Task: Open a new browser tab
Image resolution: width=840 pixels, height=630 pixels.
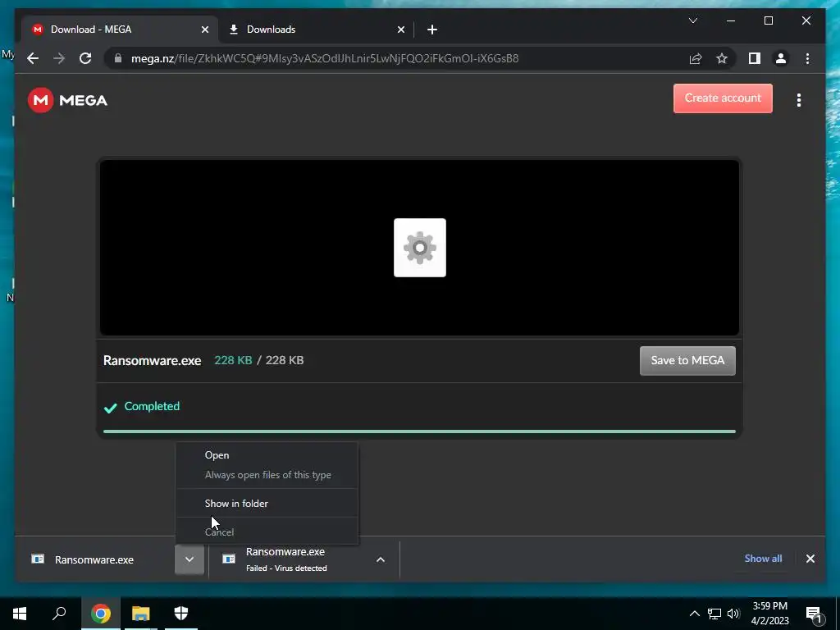Action: (x=432, y=30)
